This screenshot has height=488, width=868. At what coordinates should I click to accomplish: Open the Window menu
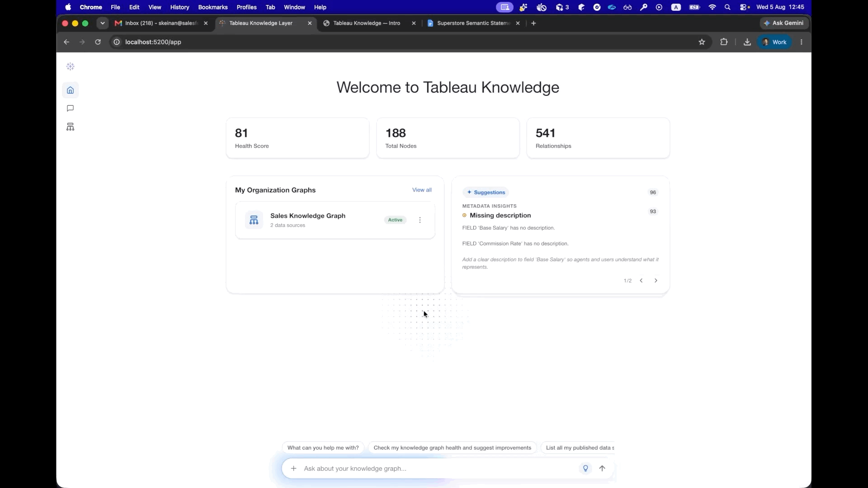click(x=294, y=7)
